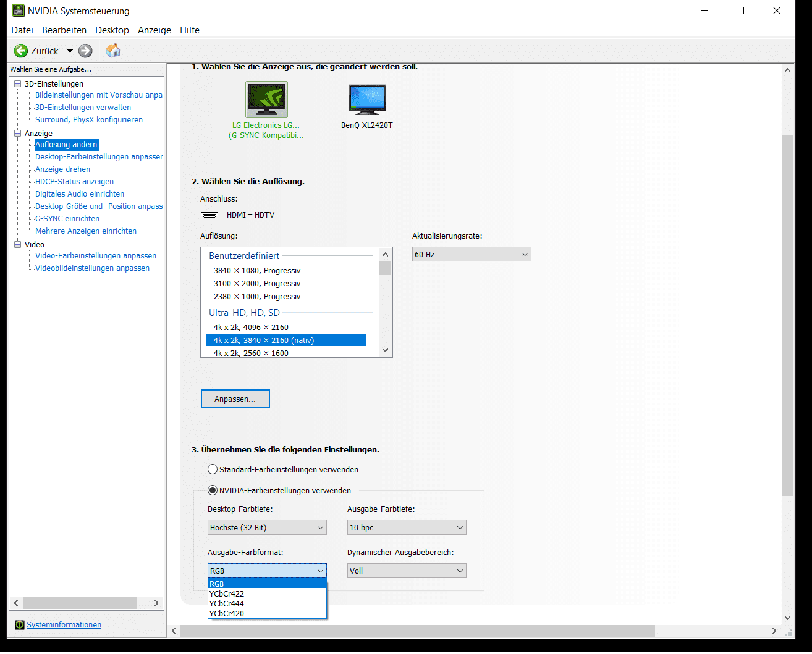Click the Forward arrow icon
The image size is (812, 654).
(x=85, y=51)
